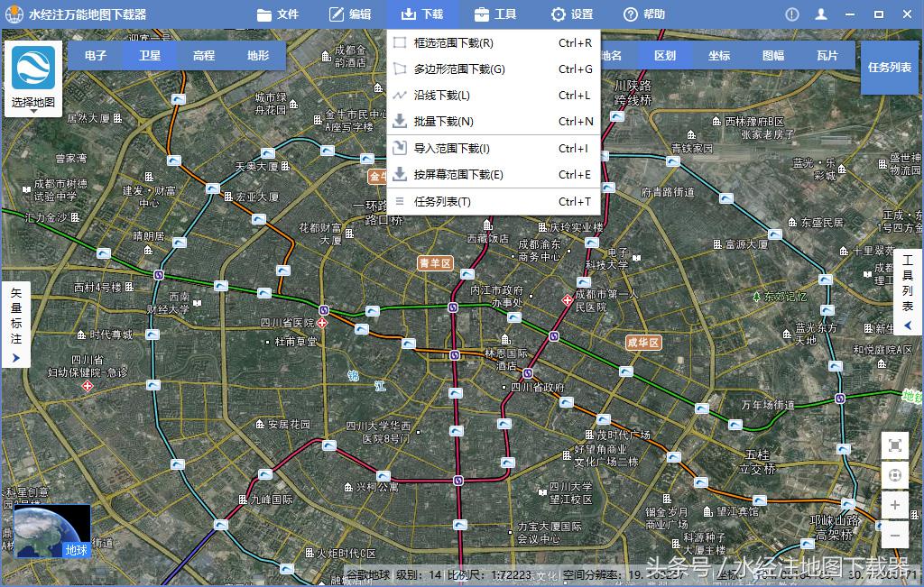Click the app logo in title bar
Viewport: 924px width, 587px height.
pos(14,14)
